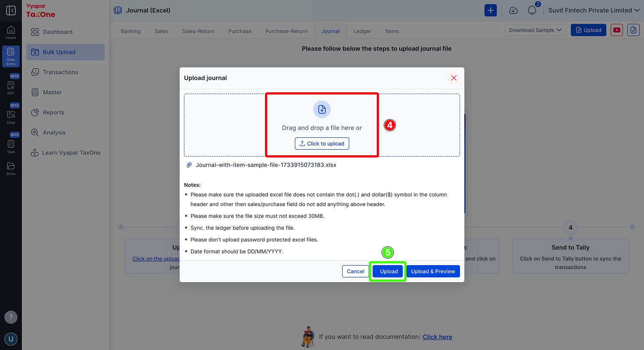Open the cloud download icon in header
The width and height of the screenshot is (644, 350).
513,10
